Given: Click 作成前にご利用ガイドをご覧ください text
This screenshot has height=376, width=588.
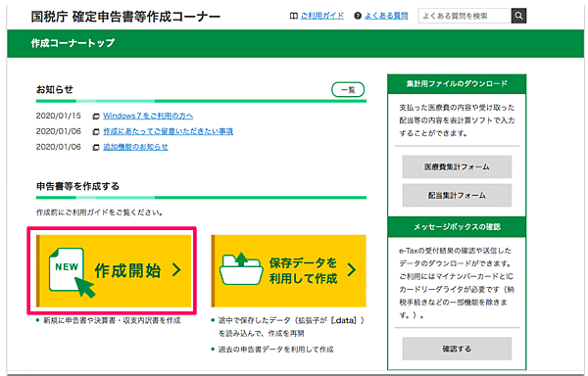Looking at the screenshot, I should coord(100,212).
